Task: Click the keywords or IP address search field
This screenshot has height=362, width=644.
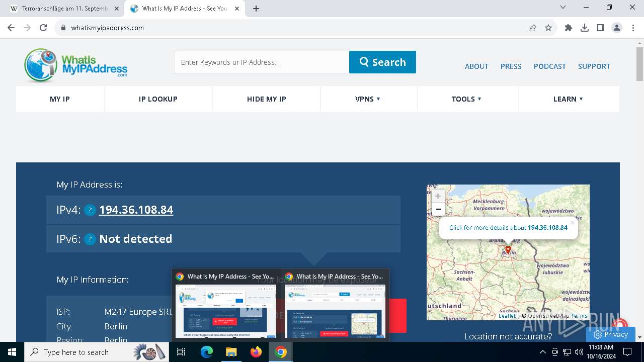Action: (x=262, y=62)
